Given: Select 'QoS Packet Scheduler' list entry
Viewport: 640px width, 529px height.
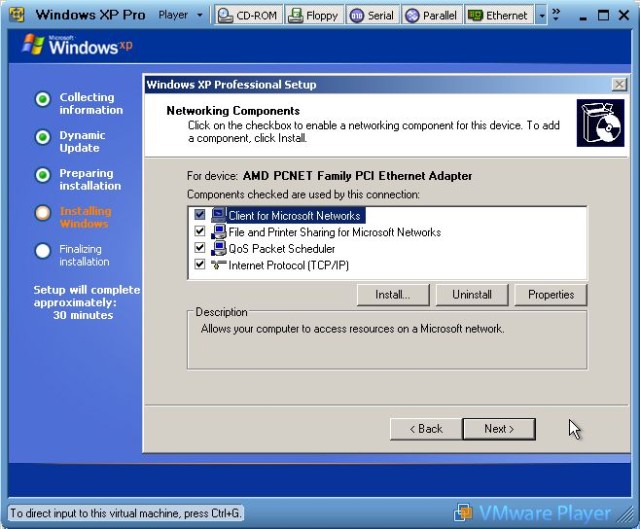Looking at the screenshot, I should pyautogui.click(x=282, y=249).
